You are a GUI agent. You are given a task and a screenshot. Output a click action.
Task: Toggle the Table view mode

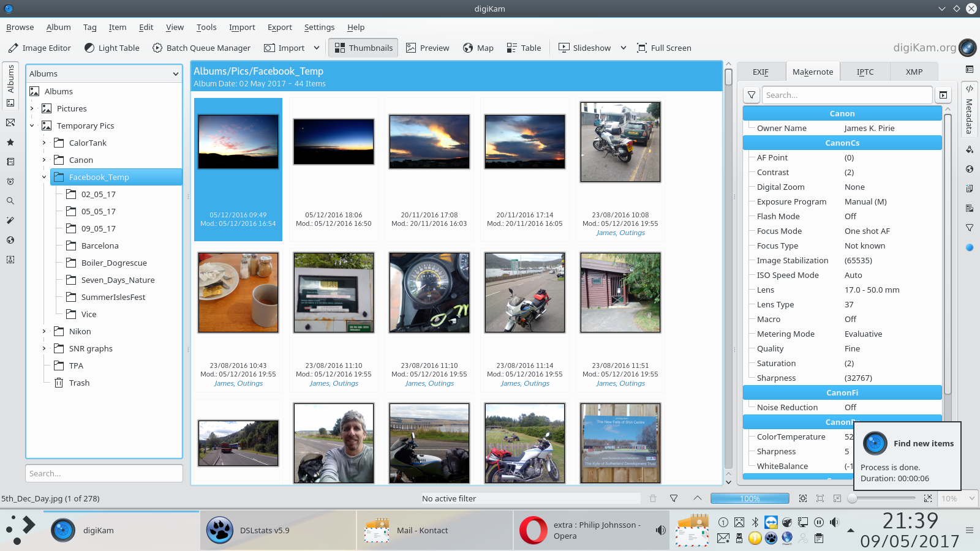[x=524, y=48]
